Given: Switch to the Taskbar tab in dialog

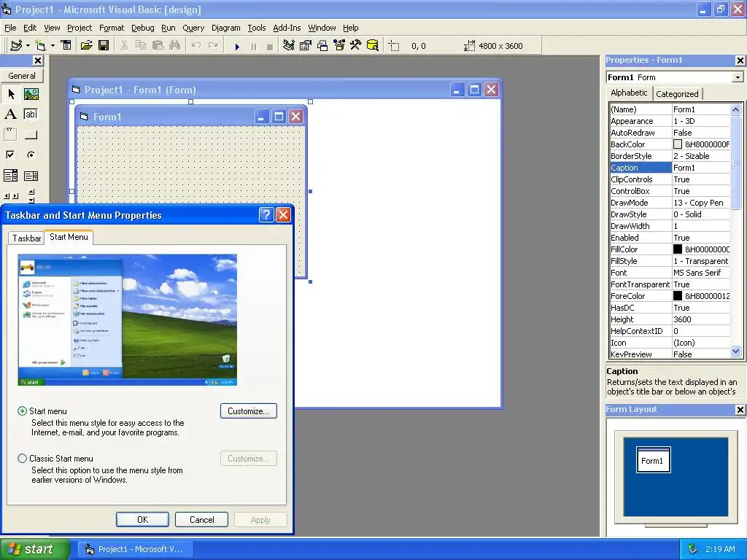Looking at the screenshot, I should click(27, 238).
